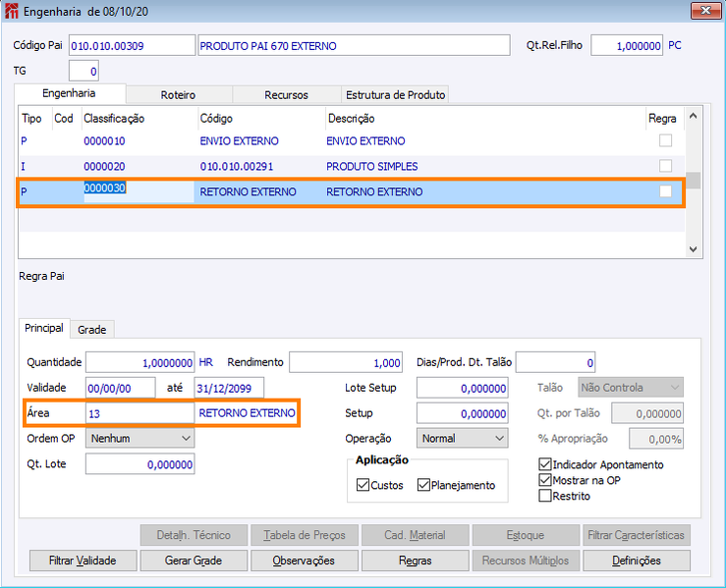Click the Lote Setup field
This screenshot has width=726, height=588.
[x=462, y=388]
